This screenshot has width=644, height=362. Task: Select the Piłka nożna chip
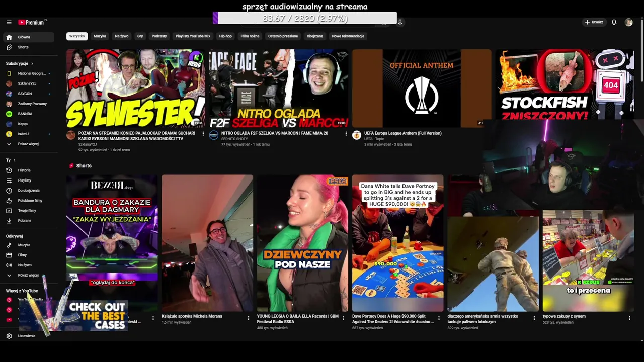click(x=250, y=36)
